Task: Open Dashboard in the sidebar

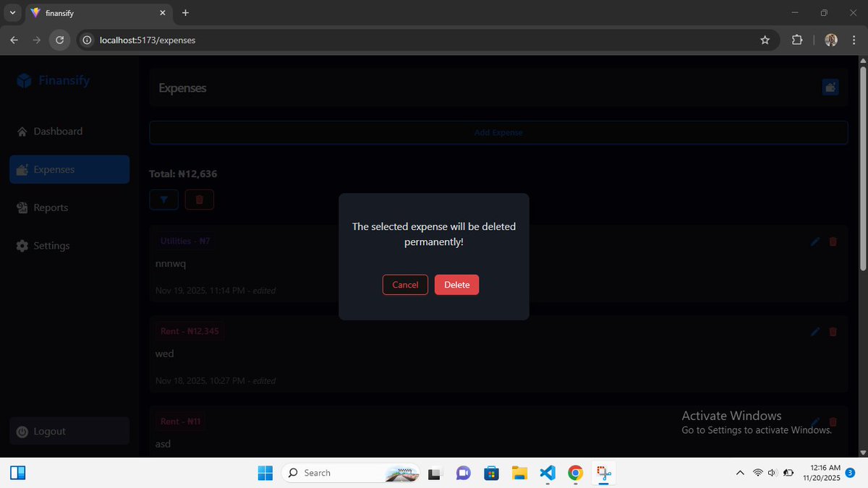Action: (69, 132)
